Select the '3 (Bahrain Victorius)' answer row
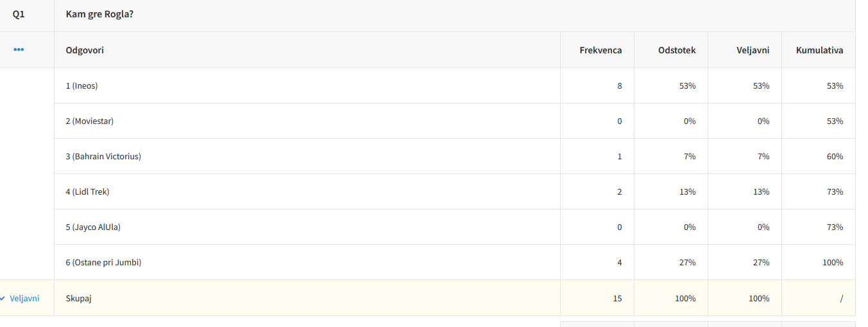This screenshot has height=327, width=868. point(103,156)
